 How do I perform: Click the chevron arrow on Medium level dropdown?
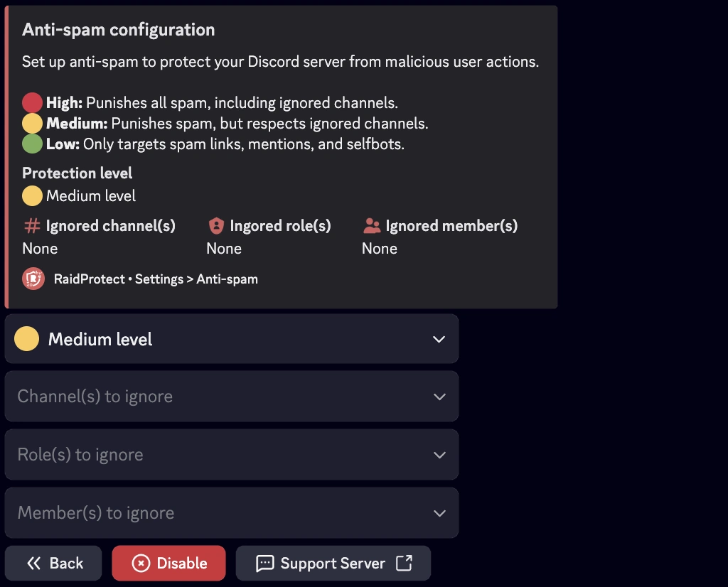pos(439,339)
